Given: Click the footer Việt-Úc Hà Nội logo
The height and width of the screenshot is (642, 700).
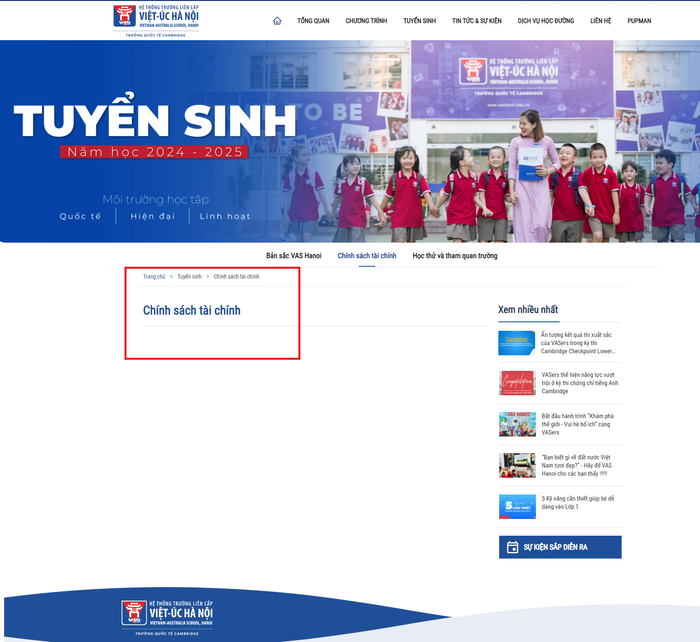Looking at the screenshot, I should click(167, 617).
